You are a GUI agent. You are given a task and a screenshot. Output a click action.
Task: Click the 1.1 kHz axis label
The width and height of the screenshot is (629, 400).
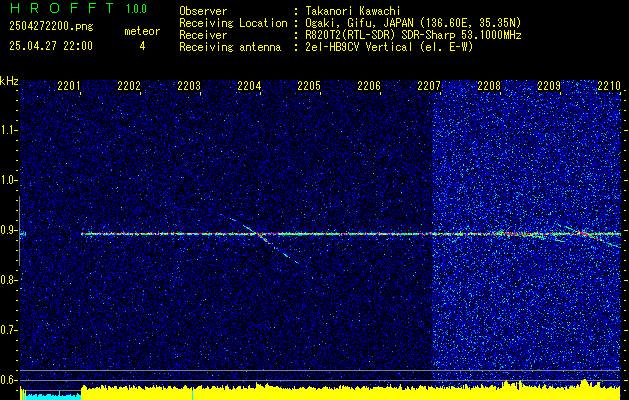(x=9, y=130)
